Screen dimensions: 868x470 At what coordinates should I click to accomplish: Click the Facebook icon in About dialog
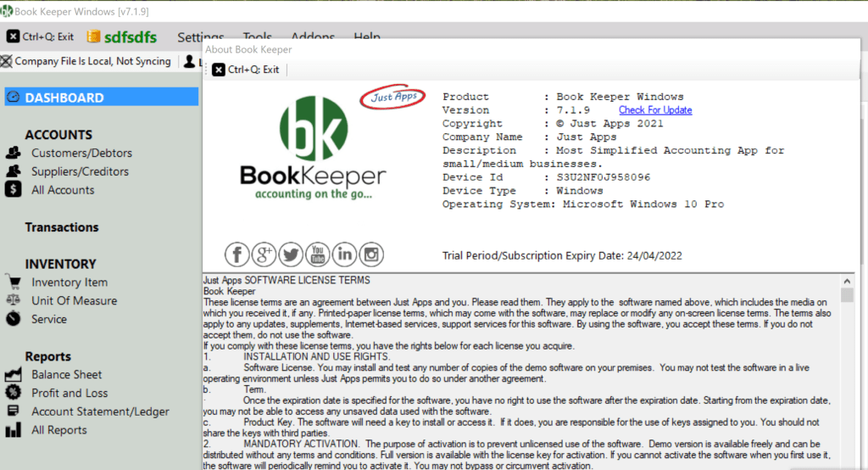238,254
